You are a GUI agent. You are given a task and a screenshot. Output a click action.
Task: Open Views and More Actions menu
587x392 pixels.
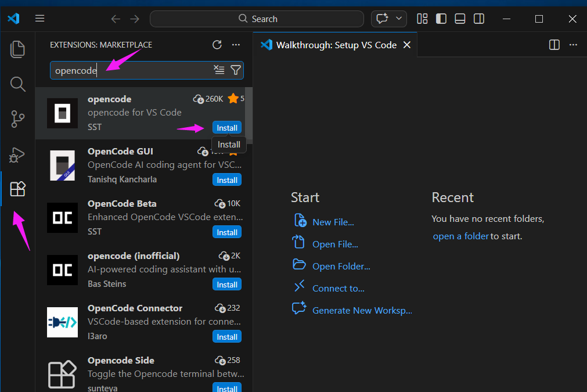(x=236, y=45)
